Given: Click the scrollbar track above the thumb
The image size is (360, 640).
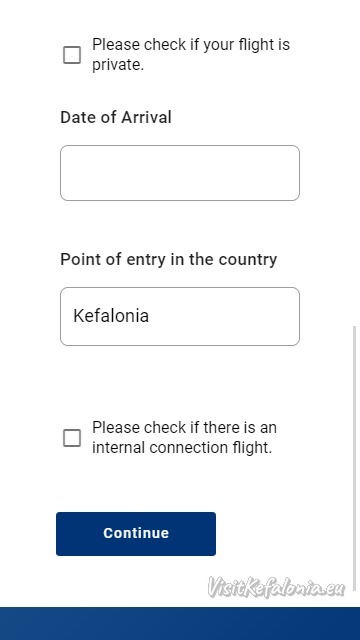Looking at the screenshot, I should pos(354,163).
